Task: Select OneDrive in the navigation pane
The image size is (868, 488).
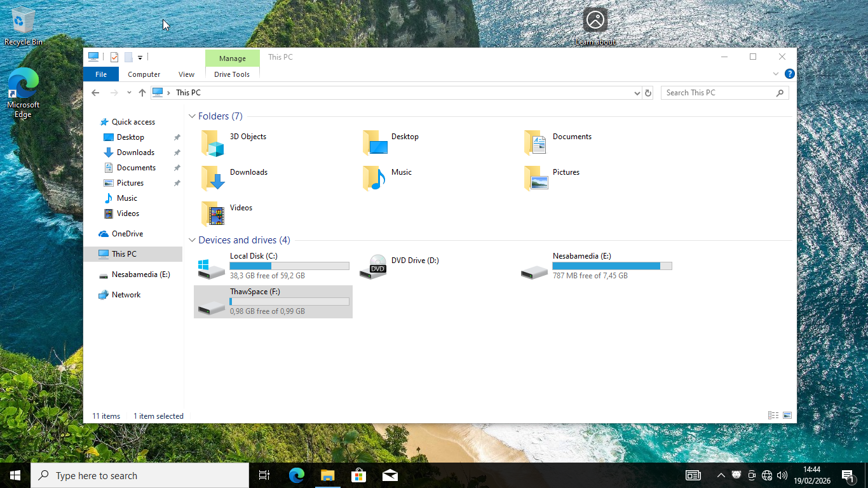Action: coord(127,234)
